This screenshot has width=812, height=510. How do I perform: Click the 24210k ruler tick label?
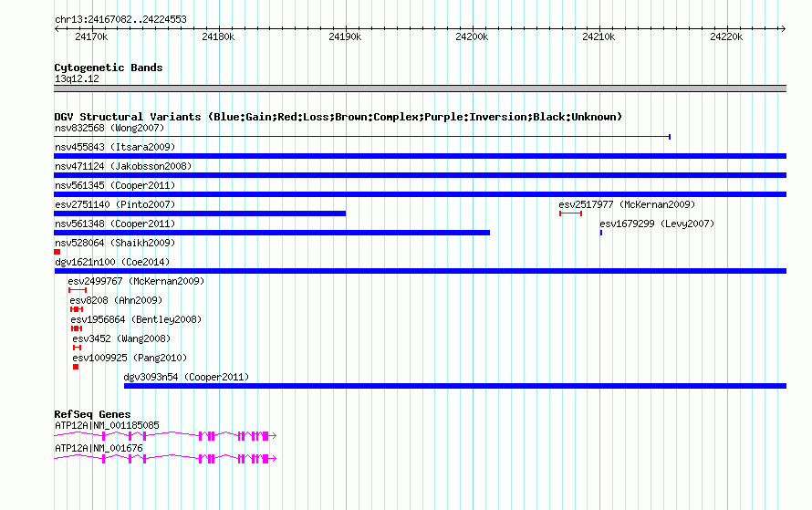coord(599,36)
